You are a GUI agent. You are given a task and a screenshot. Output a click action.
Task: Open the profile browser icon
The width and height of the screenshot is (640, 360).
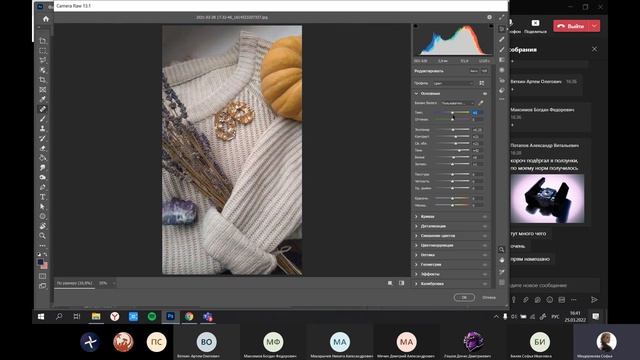[482, 83]
